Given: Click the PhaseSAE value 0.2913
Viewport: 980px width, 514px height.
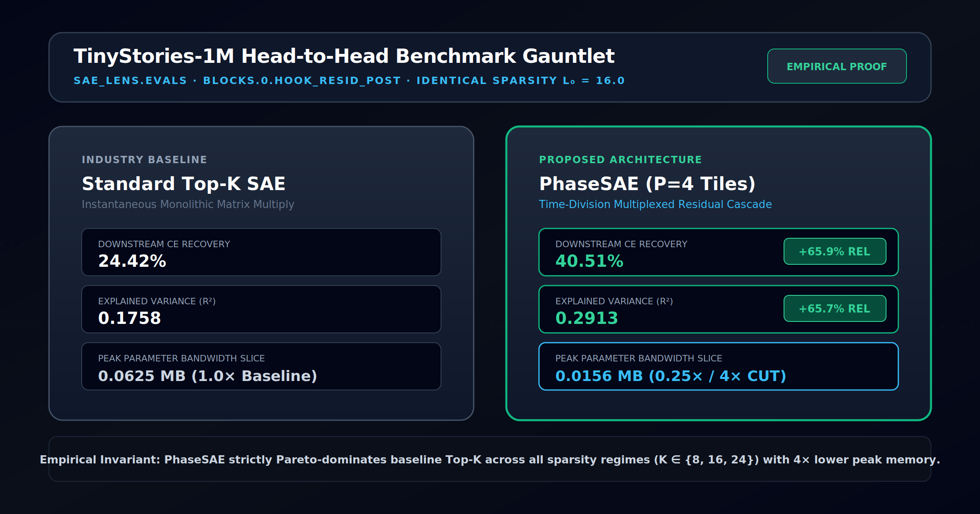Looking at the screenshot, I should click(x=587, y=318).
